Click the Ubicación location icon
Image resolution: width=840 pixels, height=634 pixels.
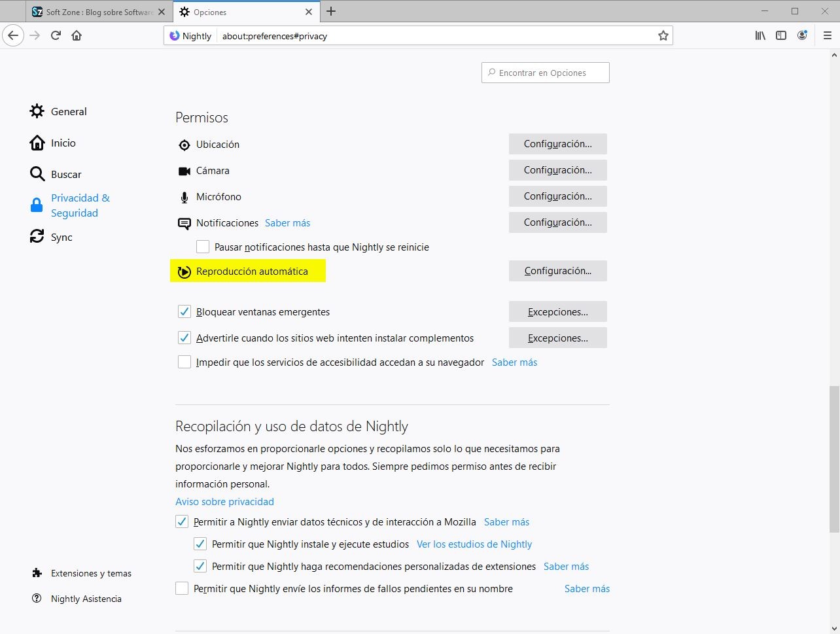coord(184,145)
